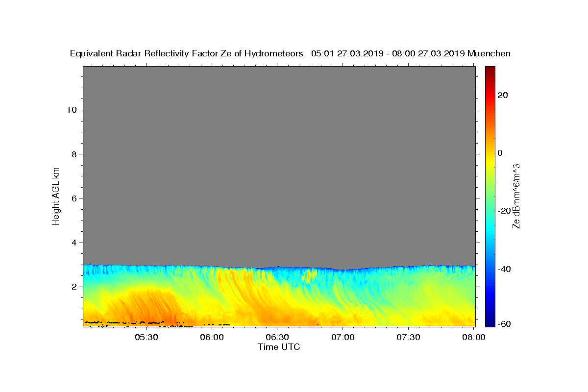
Task: Click the plot title 'Equivalent Radar Reflectivity Factor Ze of Hydrometeors'
Action: pyautogui.click(x=186, y=53)
